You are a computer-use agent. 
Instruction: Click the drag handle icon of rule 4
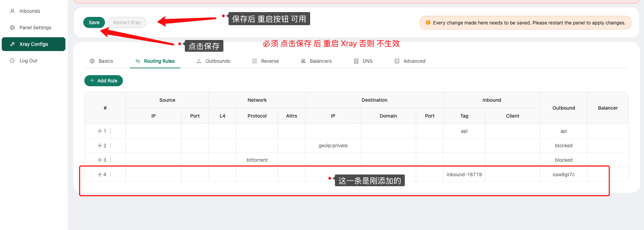99,174
